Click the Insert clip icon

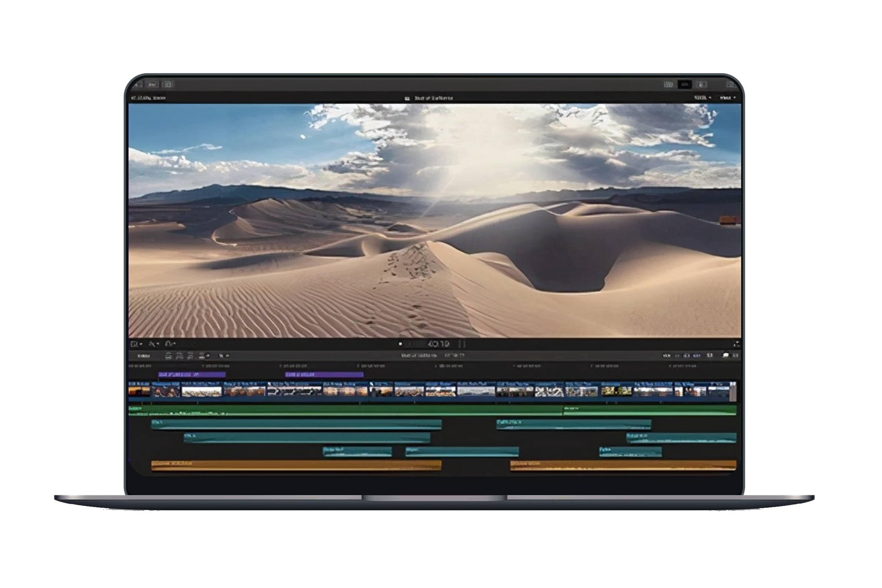(x=179, y=355)
